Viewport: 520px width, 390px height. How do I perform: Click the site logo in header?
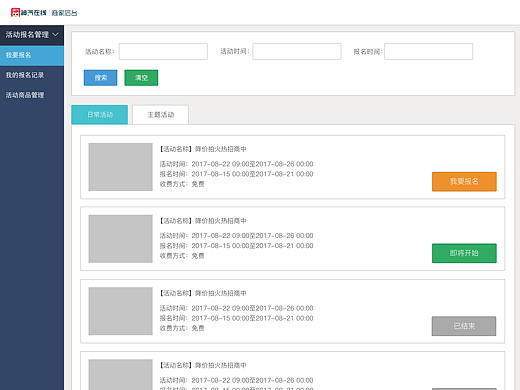tap(29, 13)
